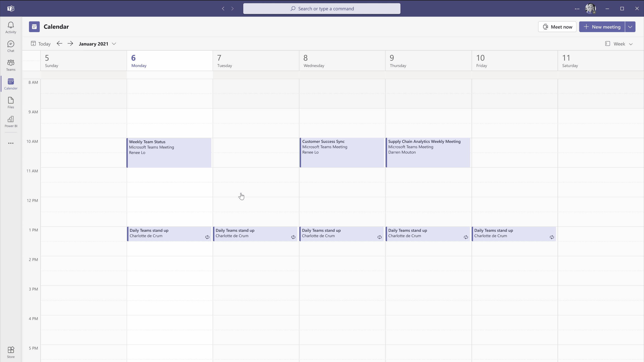Click the Weekly Team Status event
Screen dimensions: 644x362
(x=170, y=152)
